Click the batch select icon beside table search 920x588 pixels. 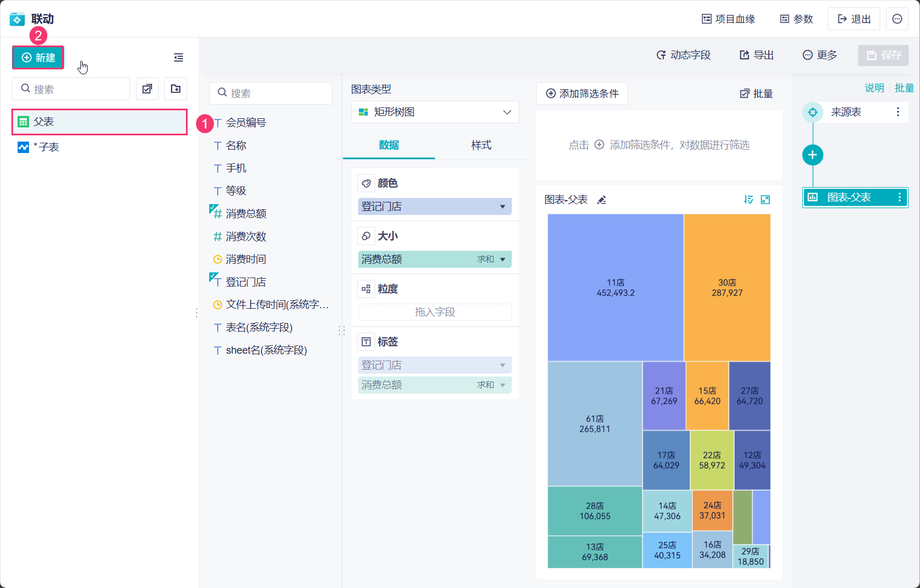tap(147, 89)
